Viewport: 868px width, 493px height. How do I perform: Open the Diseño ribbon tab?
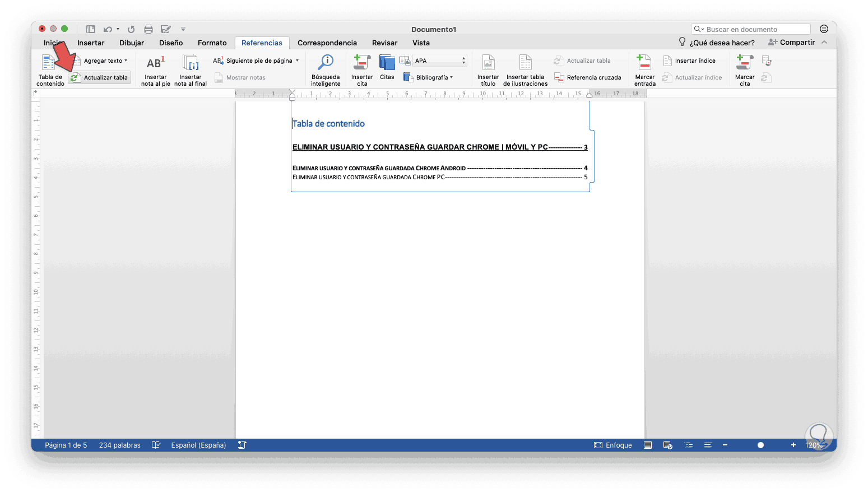(171, 43)
